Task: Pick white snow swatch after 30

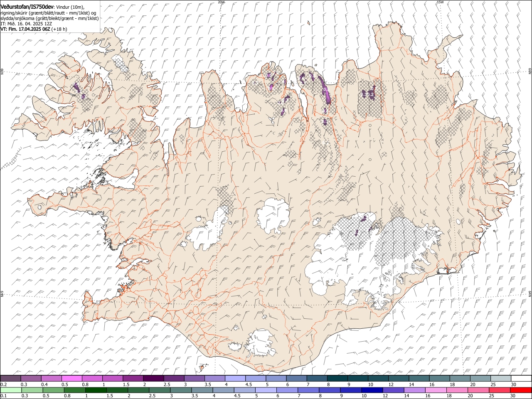Action: (522, 378)
